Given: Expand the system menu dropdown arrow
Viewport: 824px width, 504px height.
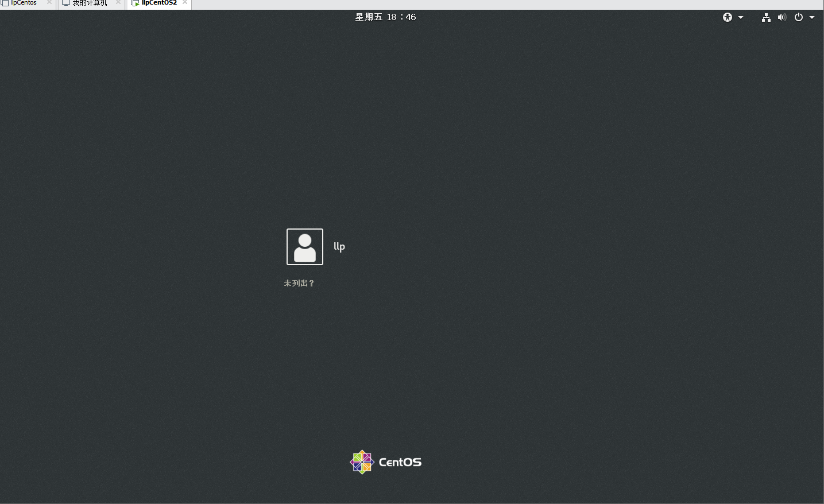Looking at the screenshot, I should (x=812, y=17).
